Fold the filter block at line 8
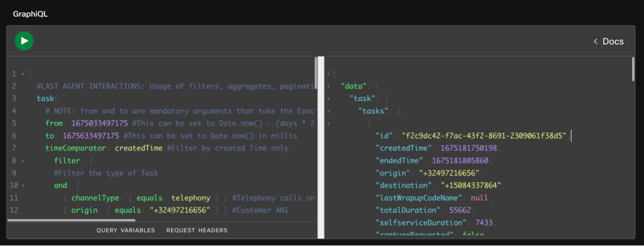Viewport: 644px width, 248px height. coord(22,160)
